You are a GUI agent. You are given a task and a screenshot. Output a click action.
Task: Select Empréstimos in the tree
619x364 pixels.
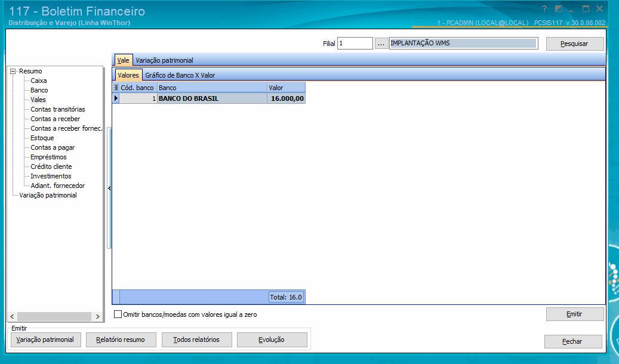click(48, 157)
